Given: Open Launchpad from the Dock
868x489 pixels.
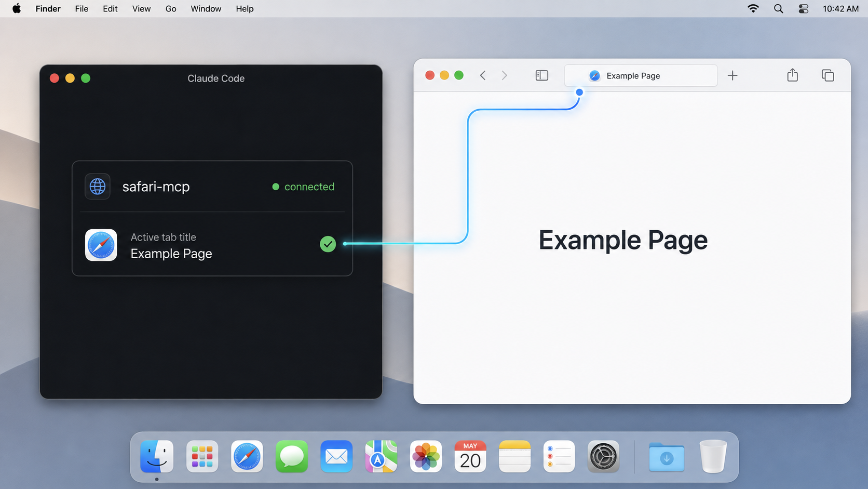Looking at the screenshot, I should tap(202, 457).
